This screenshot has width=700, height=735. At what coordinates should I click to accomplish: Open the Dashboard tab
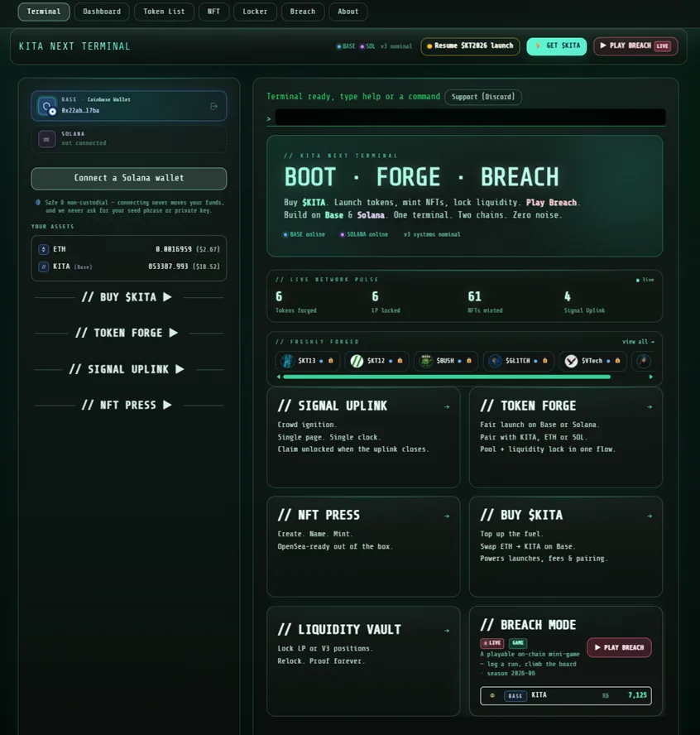102,12
